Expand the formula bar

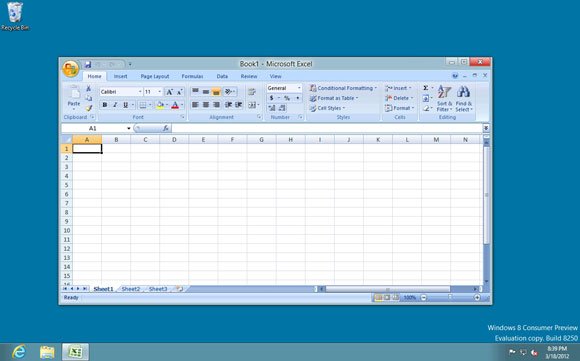(x=486, y=128)
